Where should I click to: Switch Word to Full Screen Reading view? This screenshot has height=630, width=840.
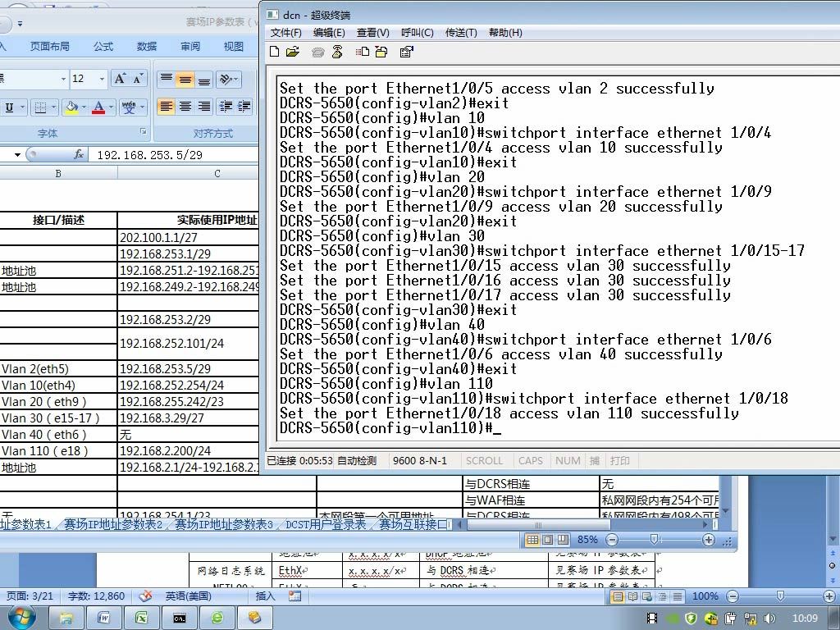pyautogui.click(x=632, y=596)
